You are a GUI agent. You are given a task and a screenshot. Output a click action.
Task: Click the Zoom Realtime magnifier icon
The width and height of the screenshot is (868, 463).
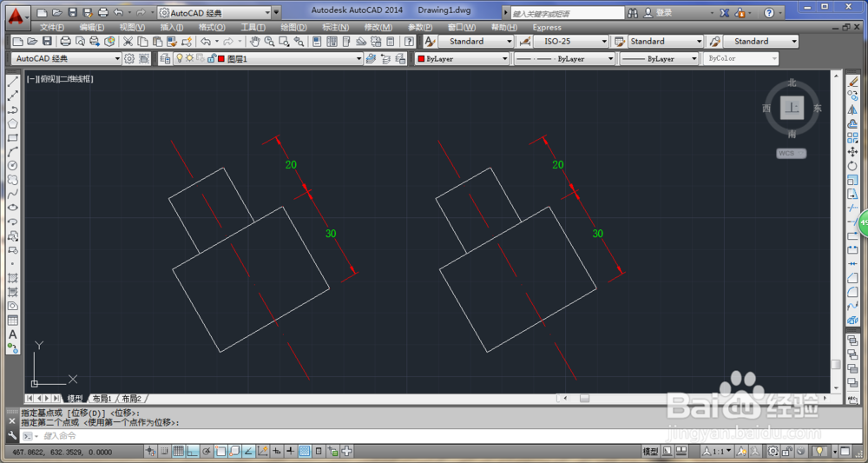tap(270, 41)
